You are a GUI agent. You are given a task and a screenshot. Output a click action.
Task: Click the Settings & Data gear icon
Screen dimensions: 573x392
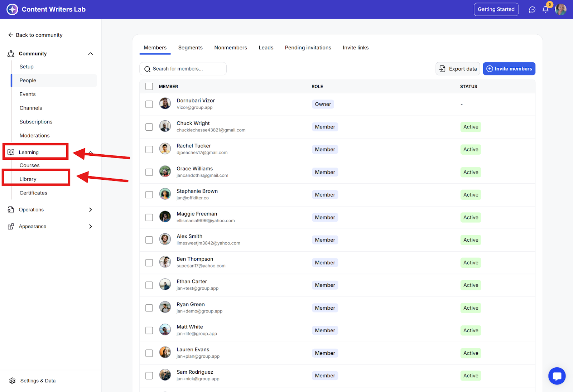(13, 381)
